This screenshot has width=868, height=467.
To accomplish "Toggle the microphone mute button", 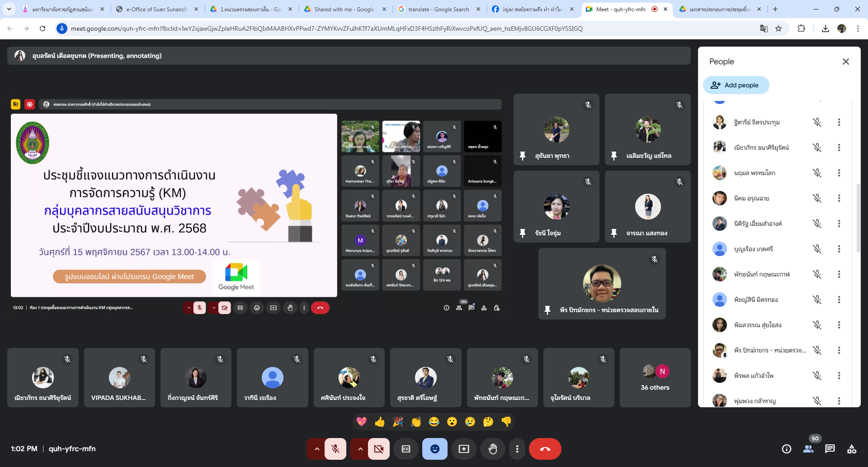I will click(335, 449).
